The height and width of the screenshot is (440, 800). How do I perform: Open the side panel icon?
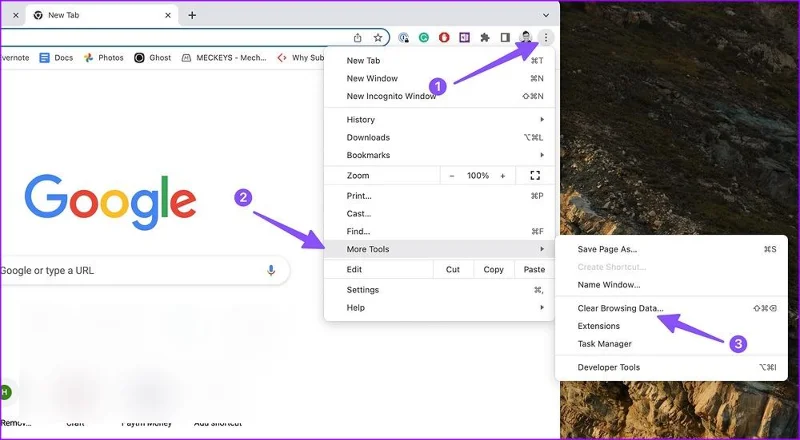(x=505, y=37)
